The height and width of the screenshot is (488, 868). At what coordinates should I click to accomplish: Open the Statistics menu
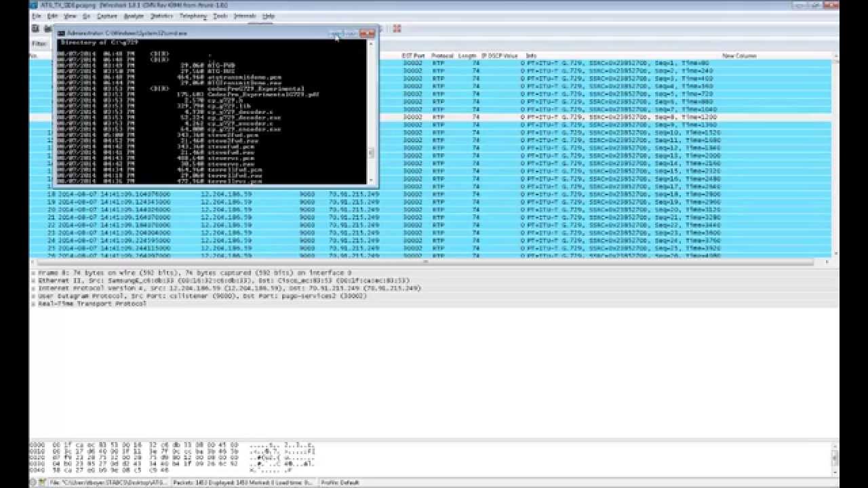[x=161, y=16]
